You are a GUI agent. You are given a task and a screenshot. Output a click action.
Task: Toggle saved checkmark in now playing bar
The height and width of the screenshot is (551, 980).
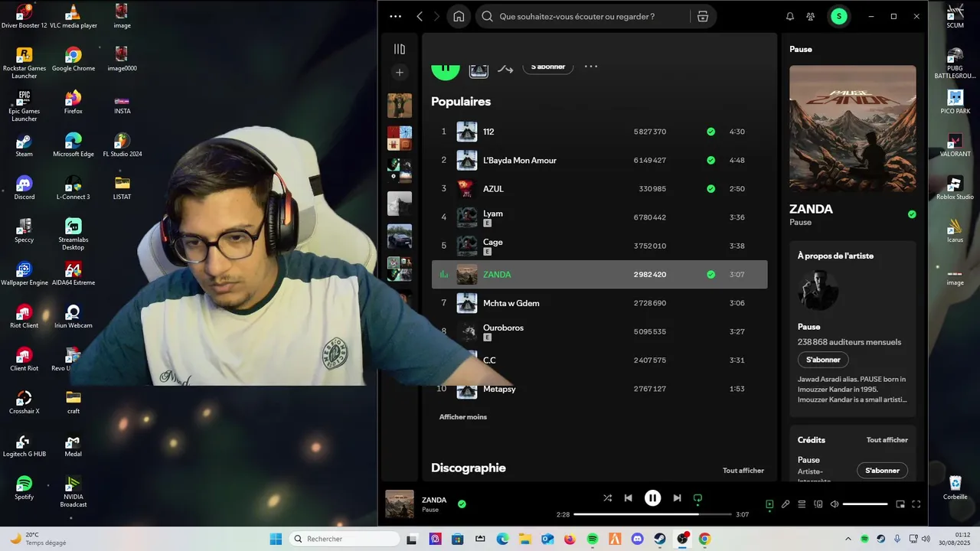(462, 504)
